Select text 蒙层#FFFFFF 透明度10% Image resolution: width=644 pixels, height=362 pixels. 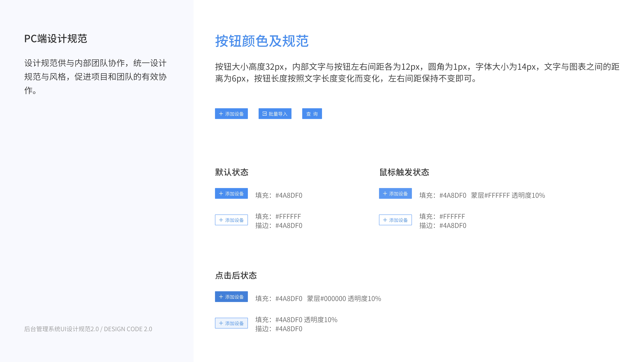tap(508, 195)
